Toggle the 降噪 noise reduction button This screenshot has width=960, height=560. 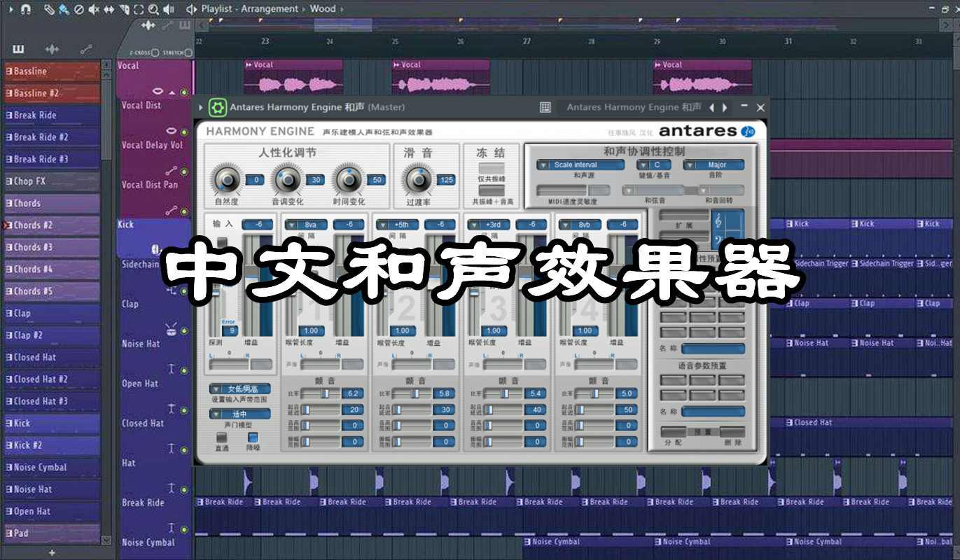[x=252, y=437]
